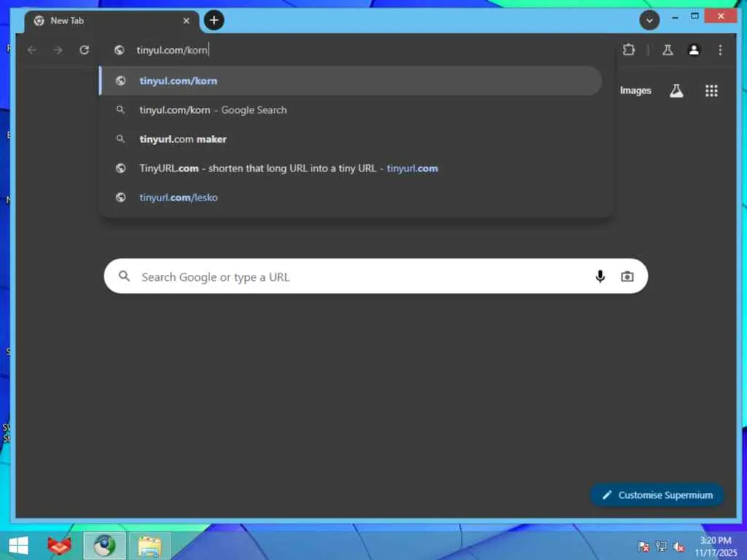Open a new tab with the plus button

[x=214, y=20]
